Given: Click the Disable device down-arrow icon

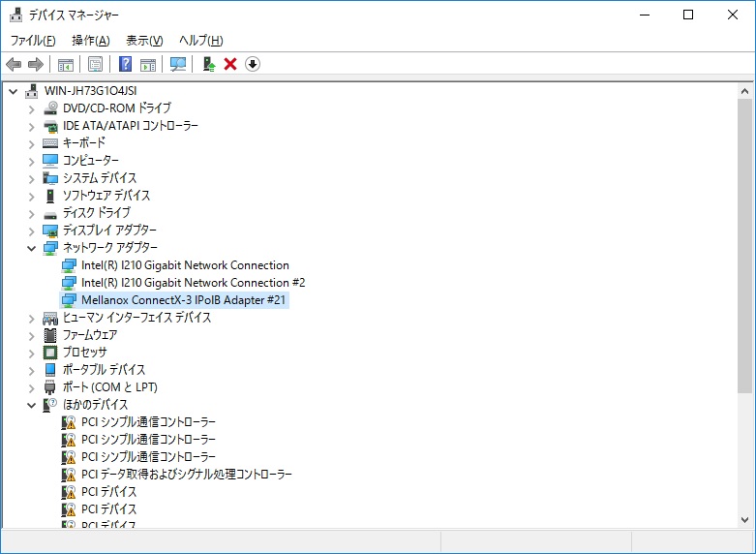Looking at the screenshot, I should pos(253,64).
